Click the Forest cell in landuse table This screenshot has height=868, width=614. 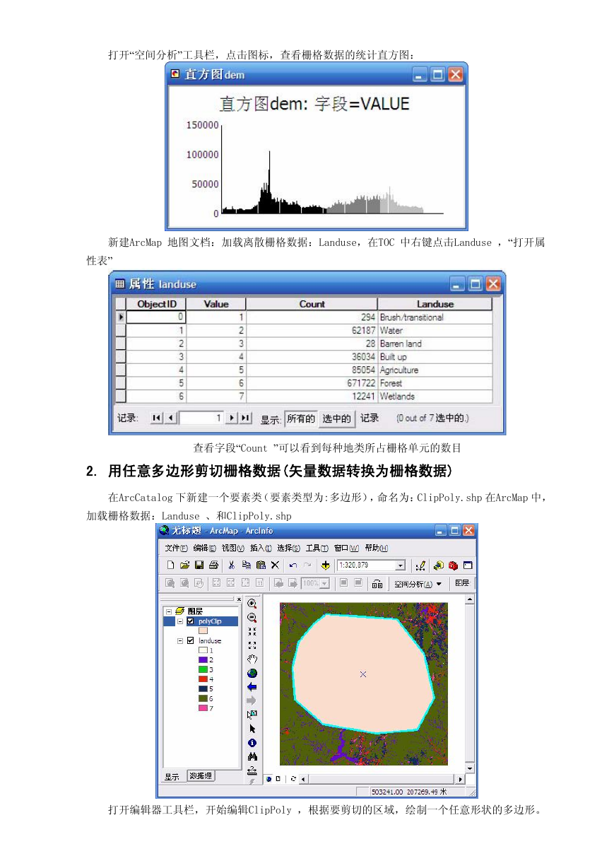pos(435,383)
